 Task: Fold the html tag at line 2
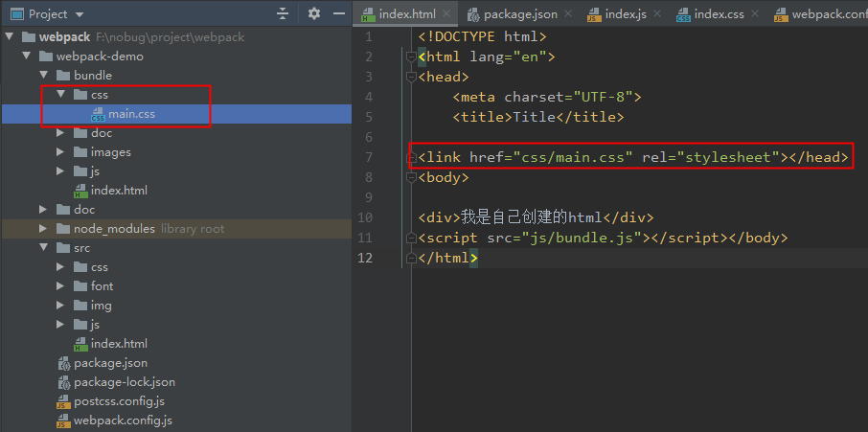[411, 57]
